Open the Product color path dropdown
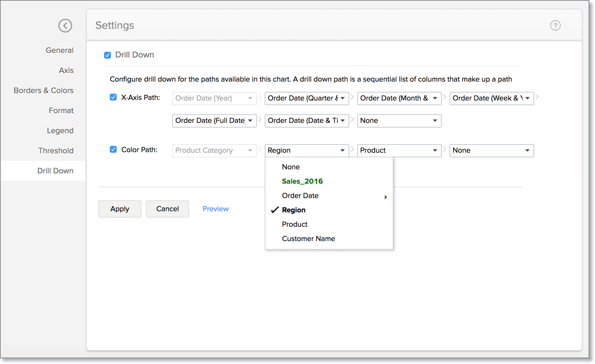 pos(399,150)
